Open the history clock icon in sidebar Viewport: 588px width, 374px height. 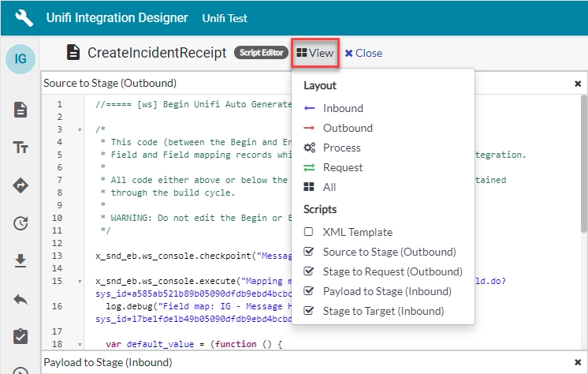pos(20,223)
